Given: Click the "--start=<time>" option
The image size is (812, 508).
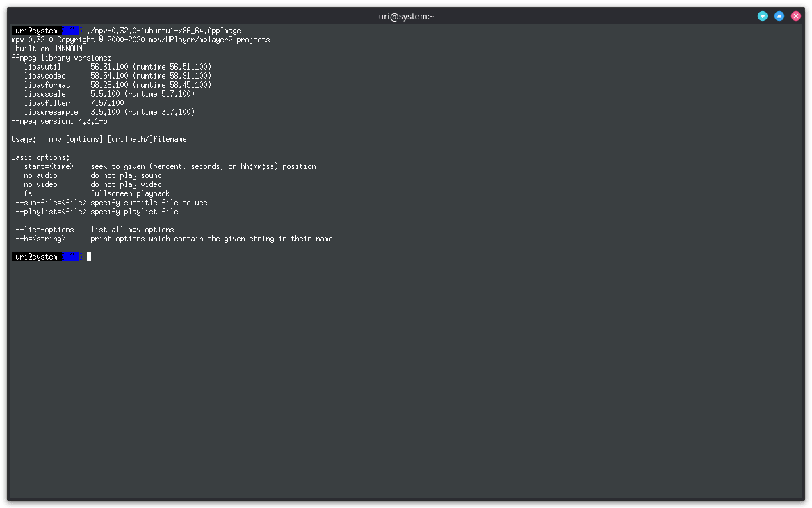Looking at the screenshot, I should [44, 166].
